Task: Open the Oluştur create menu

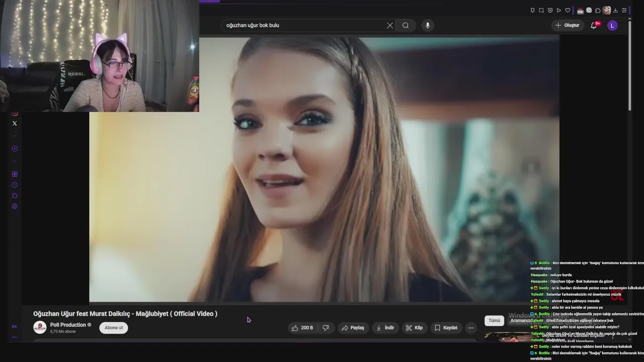Action: click(567, 25)
